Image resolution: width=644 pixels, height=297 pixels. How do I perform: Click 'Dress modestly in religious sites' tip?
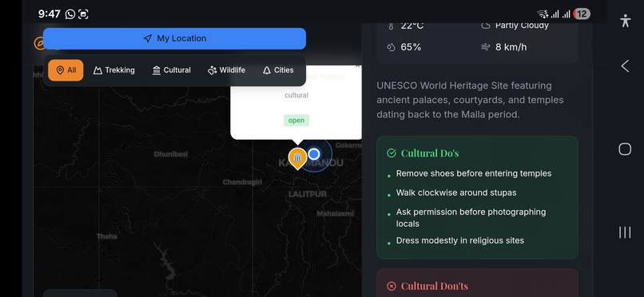(x=460, y=241)
